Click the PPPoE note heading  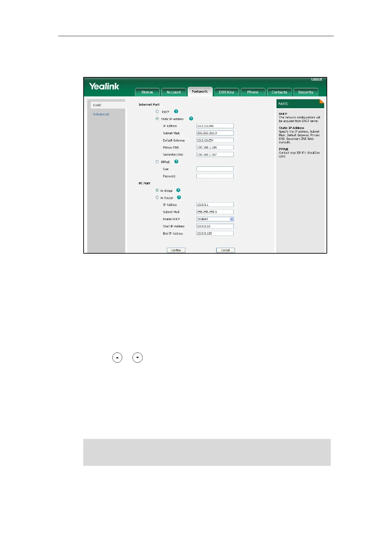[284, 149]
